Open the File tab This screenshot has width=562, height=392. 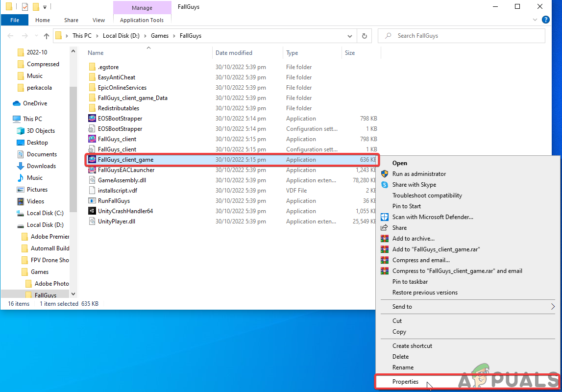[x=15, y=20]
